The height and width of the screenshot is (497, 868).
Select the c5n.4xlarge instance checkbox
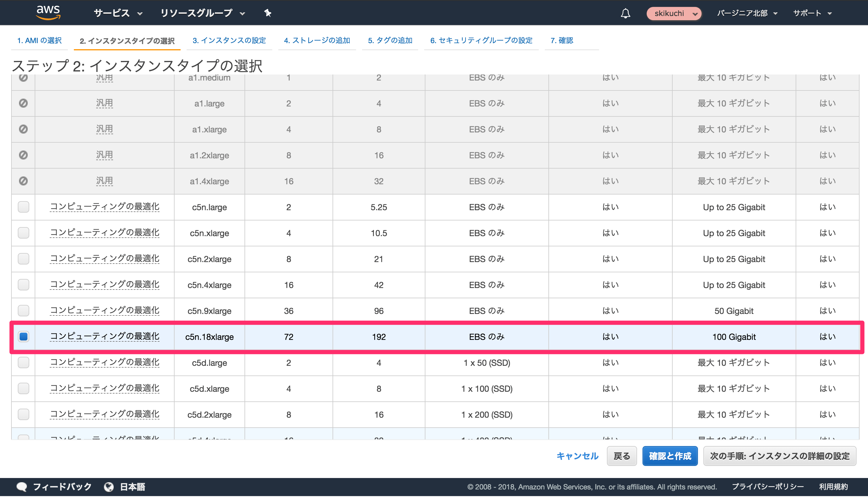[24, 285]
